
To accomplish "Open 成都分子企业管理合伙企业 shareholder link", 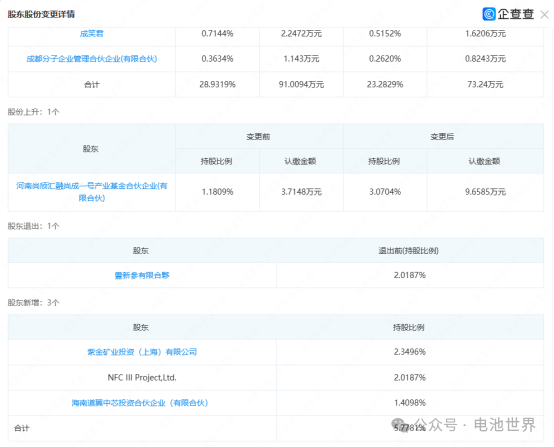I will pyautogui.click(x=92, y=59).
